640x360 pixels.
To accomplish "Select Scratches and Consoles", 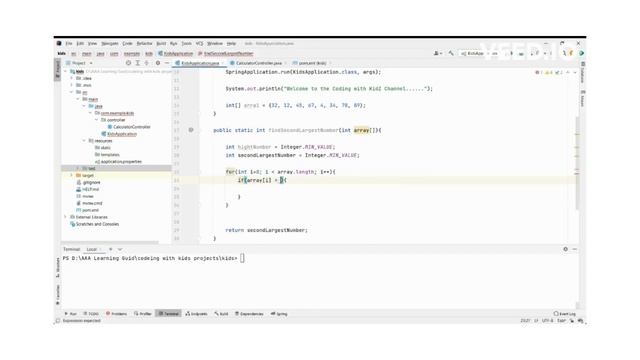I will 94,224.
